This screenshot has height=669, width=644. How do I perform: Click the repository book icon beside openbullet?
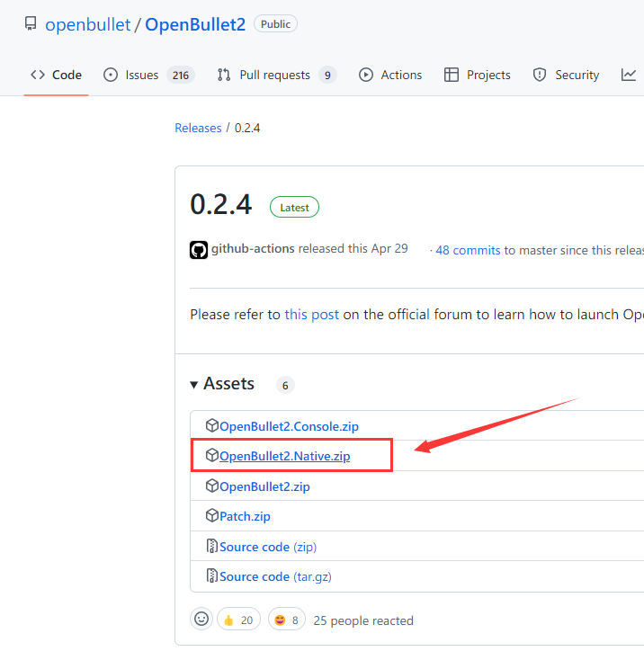tap(31, 24)
